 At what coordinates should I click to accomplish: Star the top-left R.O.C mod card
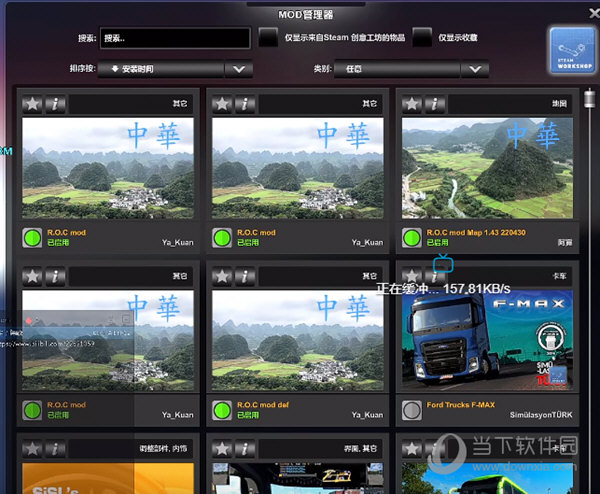32,104
